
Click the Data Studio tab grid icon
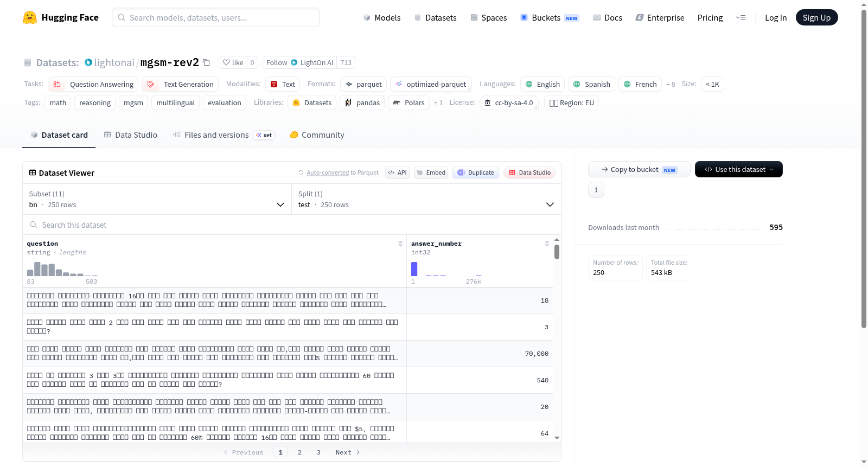(107, 135)
